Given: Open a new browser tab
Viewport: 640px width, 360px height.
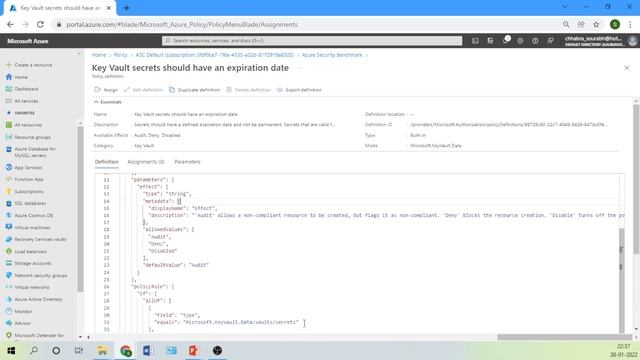Looking at the screenshot, I should pyautogui.click(x=127, y=8).
